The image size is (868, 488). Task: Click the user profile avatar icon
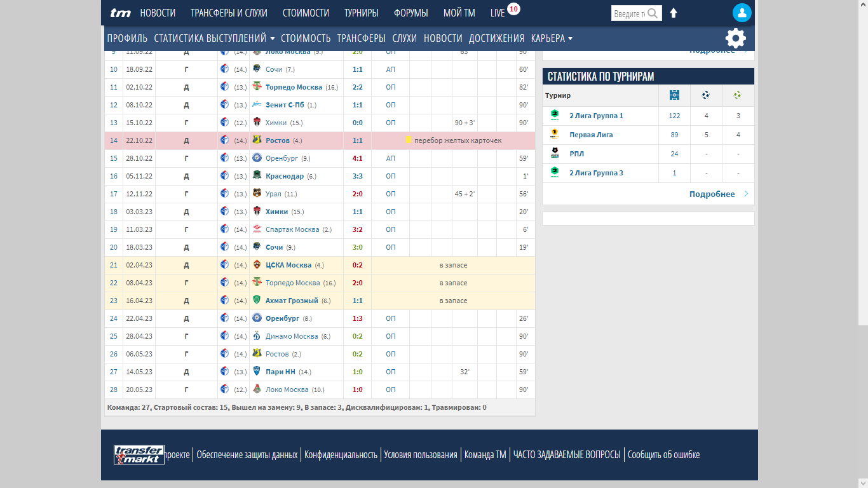point(742,13)
